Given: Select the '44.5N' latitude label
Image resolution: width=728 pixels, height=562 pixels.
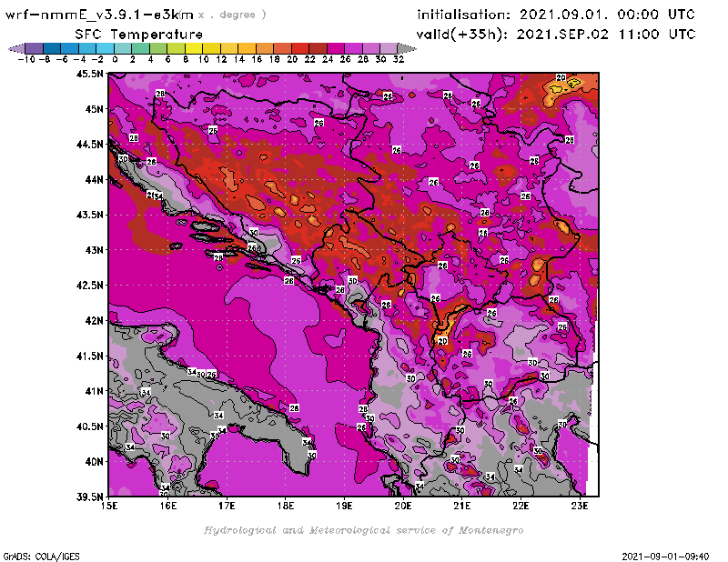Looking at the screenshot, I should point(90,145).
